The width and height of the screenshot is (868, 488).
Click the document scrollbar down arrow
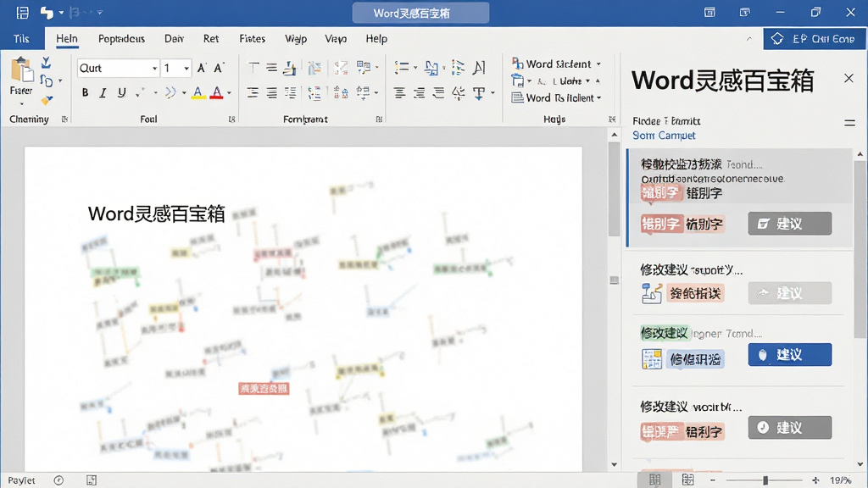click(614, 465)
